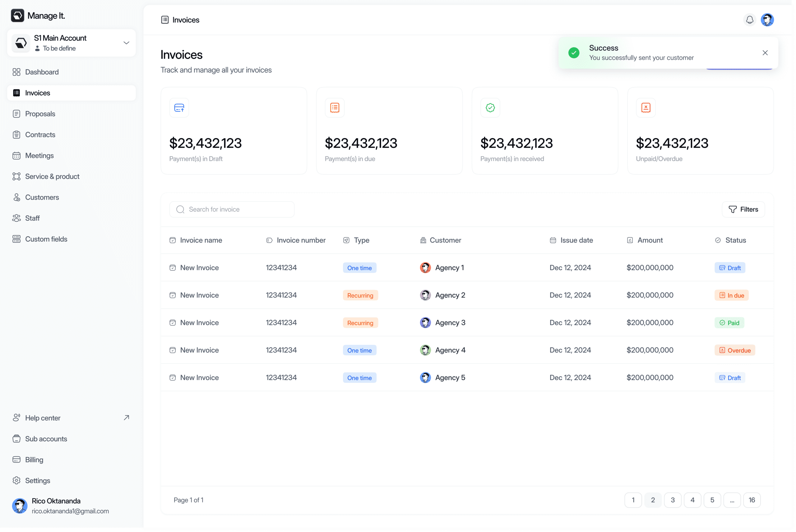The width and height of the screenshot is (796, 532).
Task: Toggle checkbox for Agency 1 invoice row
Action: click(172, 268)
